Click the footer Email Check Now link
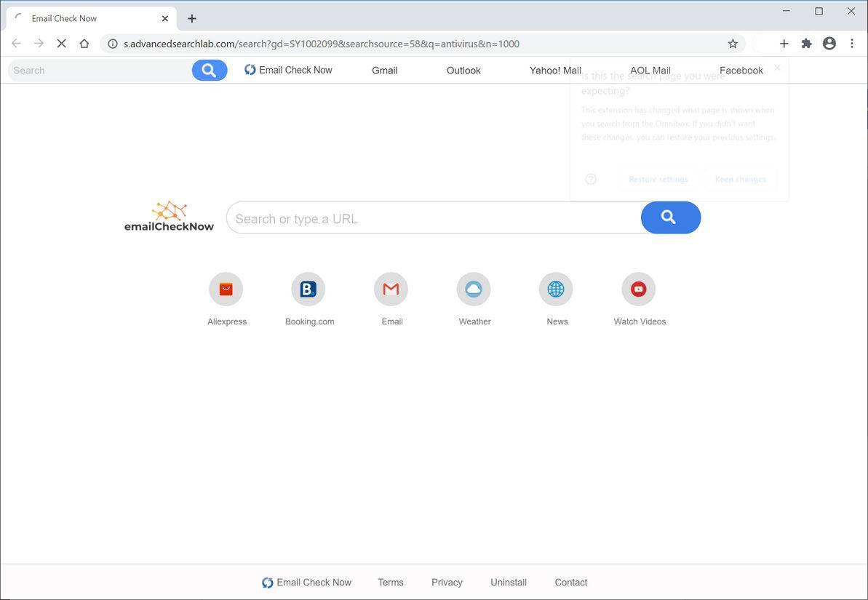The height and width of the screenshot is (600, 868). [307, 583]
